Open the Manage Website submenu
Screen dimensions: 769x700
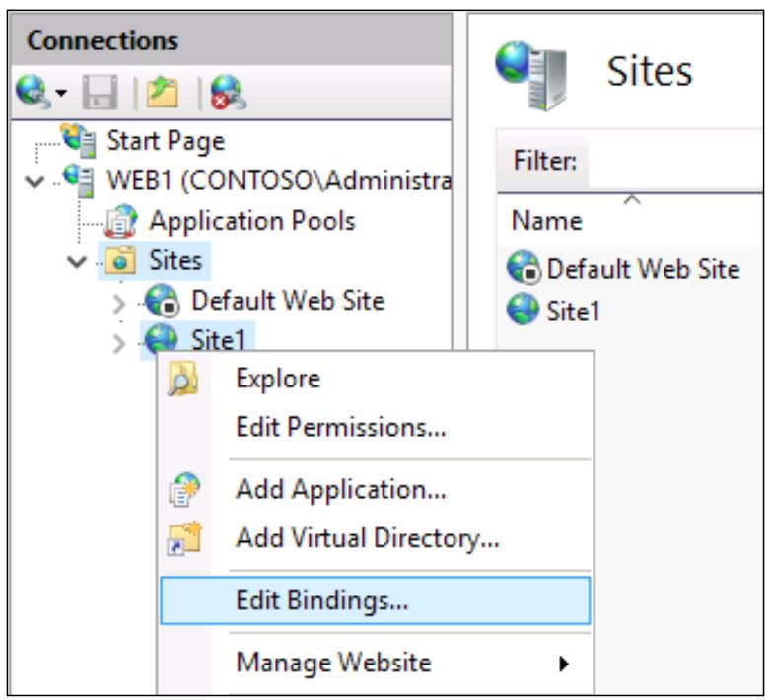(x=376, y=663)
